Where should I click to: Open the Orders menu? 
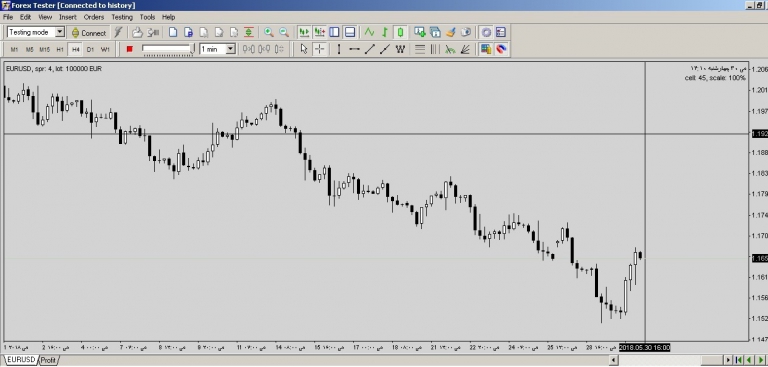pyautogui.click(x=94, y=17)
